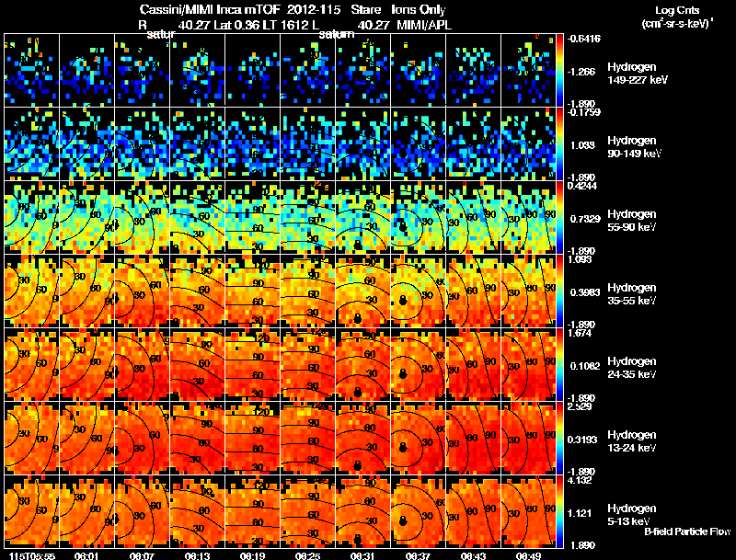Viewport: 736px width, 560px height.
Task: Open the 24-35 keV panel at 06:13
Action: click(197, 365)
